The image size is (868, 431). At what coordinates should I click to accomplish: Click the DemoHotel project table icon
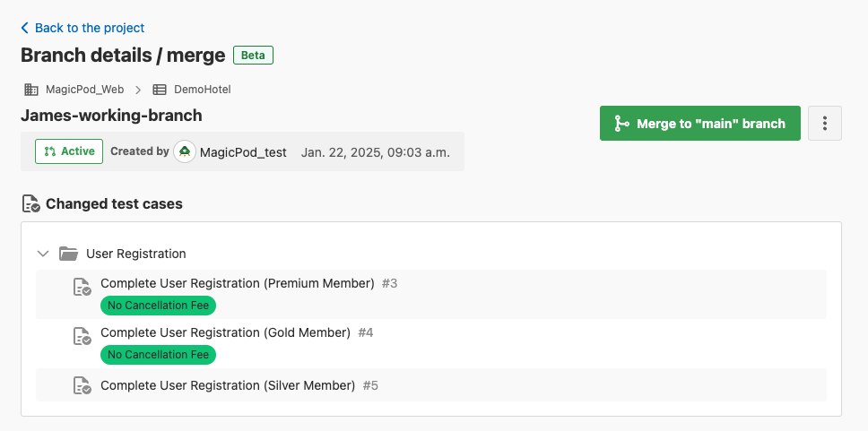click(x=160, y=90)
